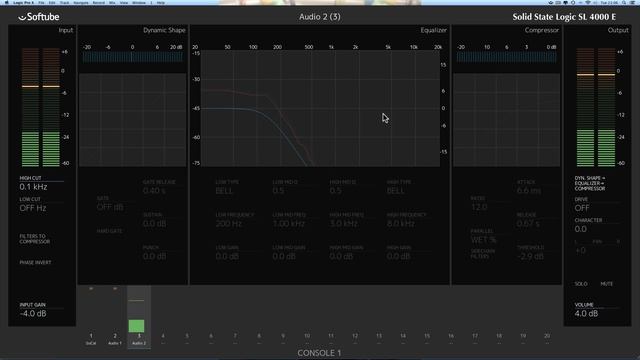Toggle Phase Invert on the input section
The image size is (640, 360).
pos(36,262)
